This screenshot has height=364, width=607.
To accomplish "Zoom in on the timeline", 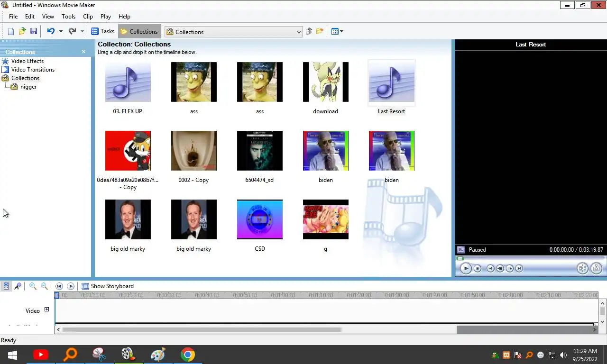I will click(x=33, y=286).
